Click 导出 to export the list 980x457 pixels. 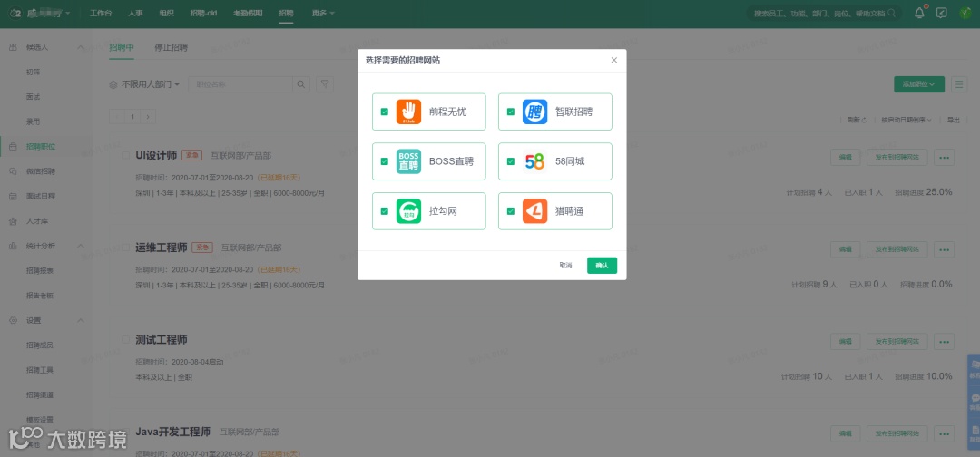(x=954, y=120)
